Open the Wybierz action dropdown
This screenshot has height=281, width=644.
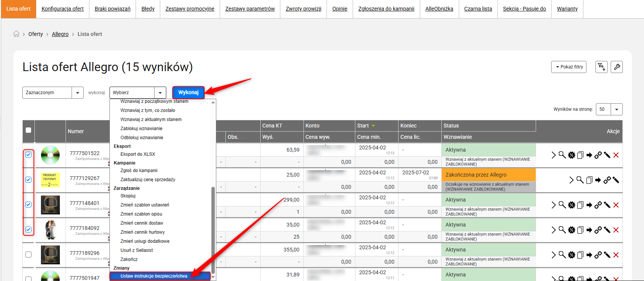(138, 93)
